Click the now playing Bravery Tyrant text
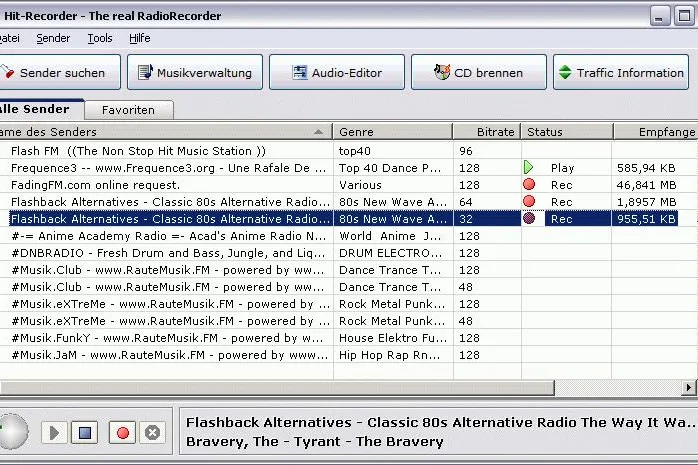698x465 pixels. coord(314,441)
